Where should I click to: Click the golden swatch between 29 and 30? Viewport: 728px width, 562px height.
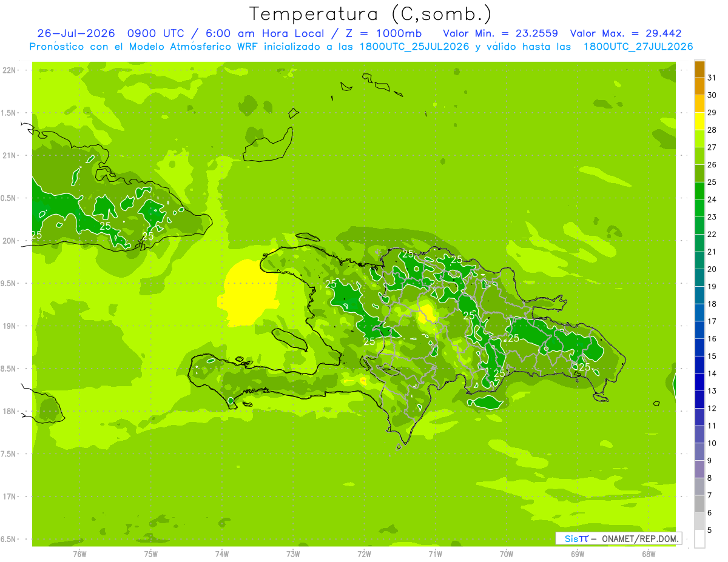pos(699,104)
